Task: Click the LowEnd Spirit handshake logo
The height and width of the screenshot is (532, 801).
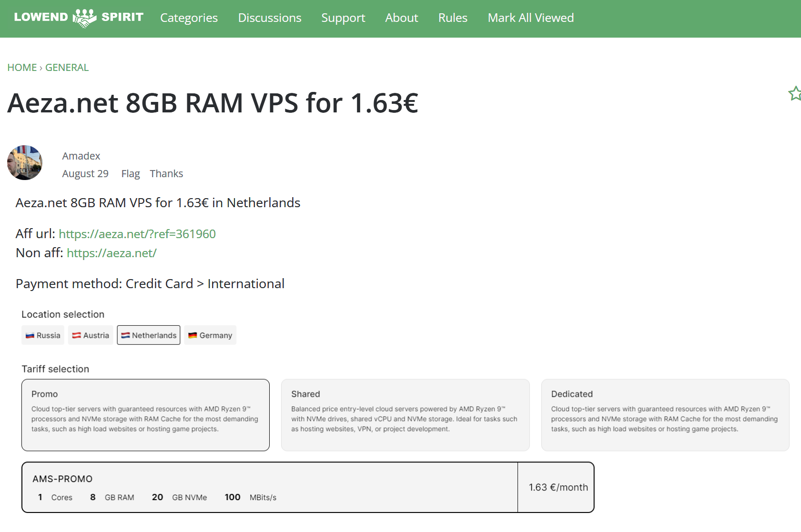Action: 79,18
